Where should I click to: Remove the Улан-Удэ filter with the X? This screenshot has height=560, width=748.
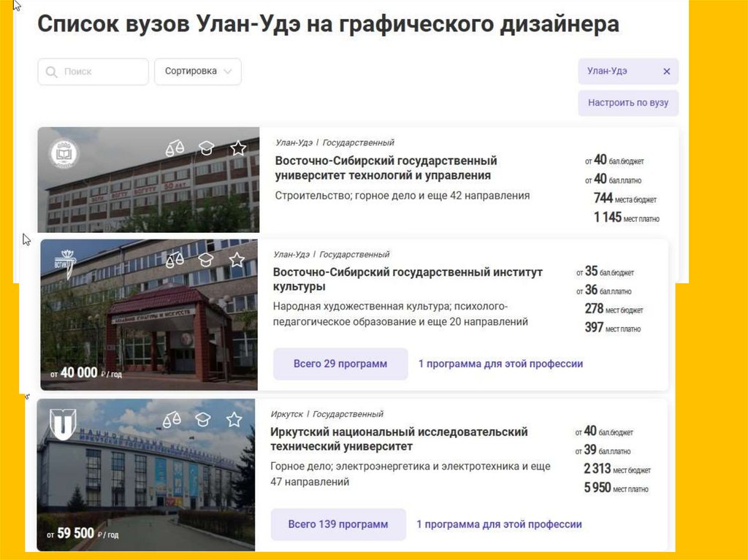pos(667,71)
